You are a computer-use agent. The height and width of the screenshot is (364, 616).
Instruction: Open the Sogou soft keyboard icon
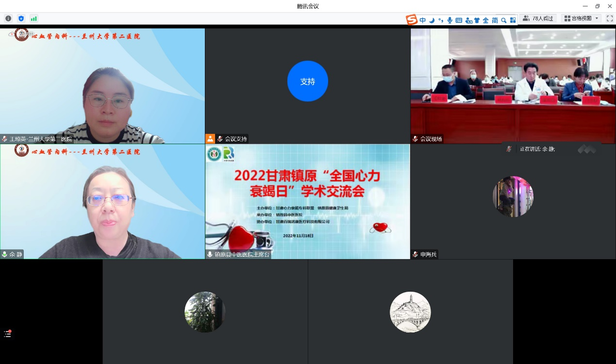(x=459, y=20)
